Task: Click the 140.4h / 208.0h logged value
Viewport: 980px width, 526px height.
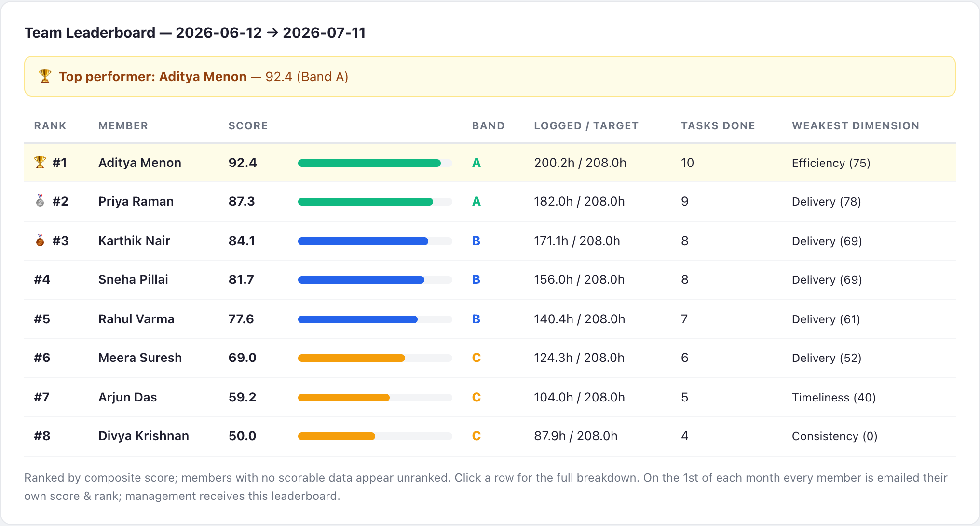Action: [x=580, y=319]
